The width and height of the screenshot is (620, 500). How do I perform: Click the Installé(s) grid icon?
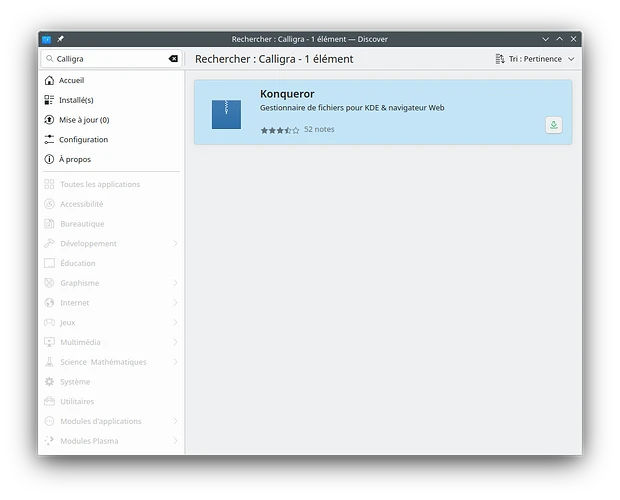click(x=49, y=100)
